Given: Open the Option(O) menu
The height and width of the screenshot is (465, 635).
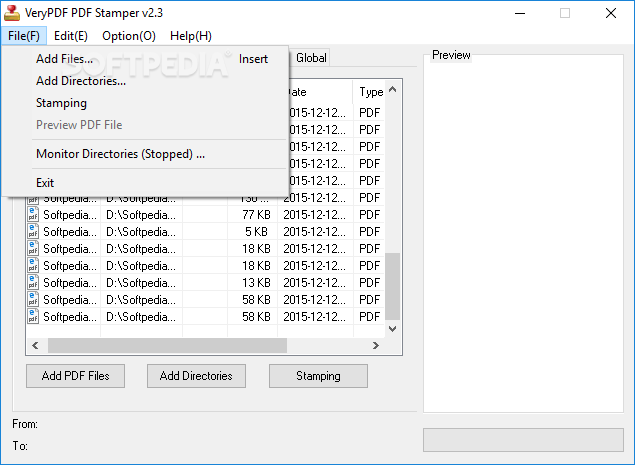Looking at the screenshot, I should 129,36.
